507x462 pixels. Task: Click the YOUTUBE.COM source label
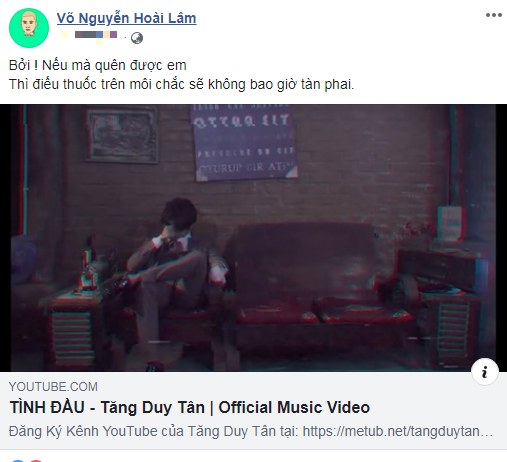(x=53, y=387)
